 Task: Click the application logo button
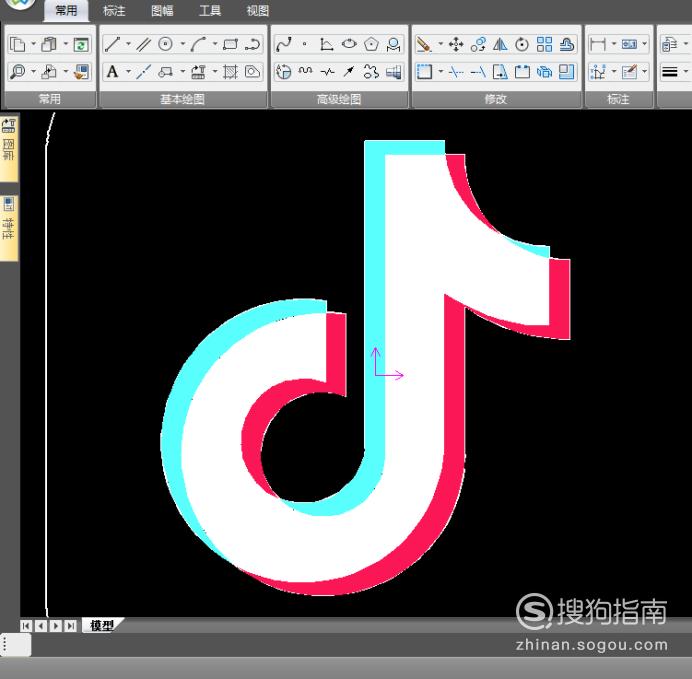pos(20,4)
